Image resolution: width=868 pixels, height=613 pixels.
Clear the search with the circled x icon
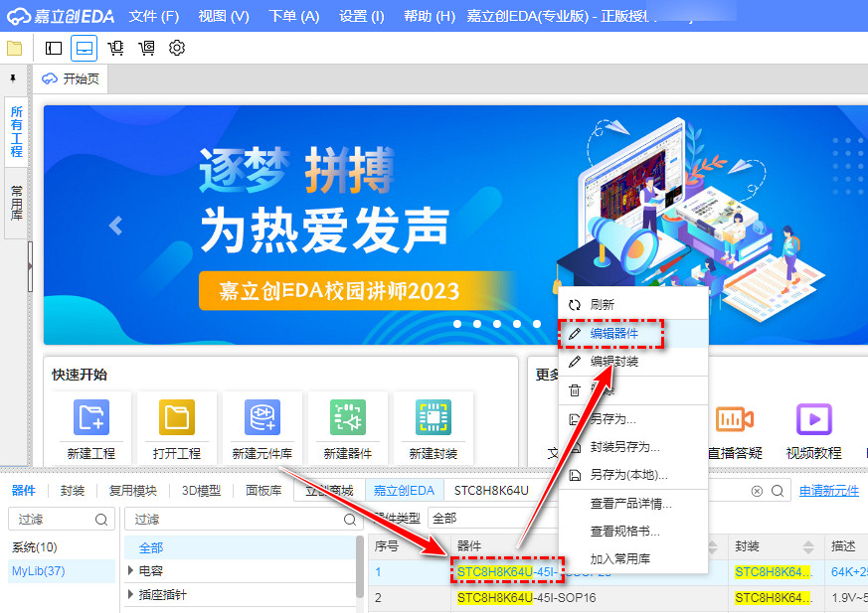click(x=757, y=491)
